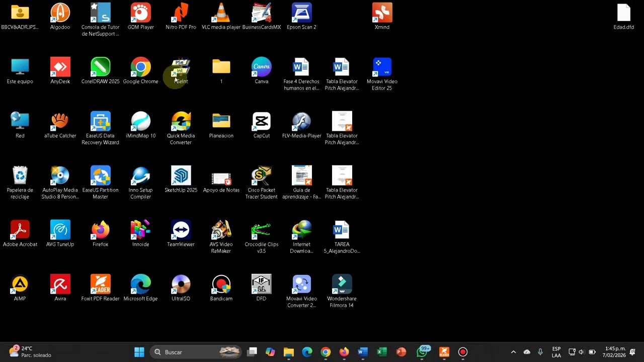
Task: Open the weather widget showing 24°C
Action: pos(30,352)
